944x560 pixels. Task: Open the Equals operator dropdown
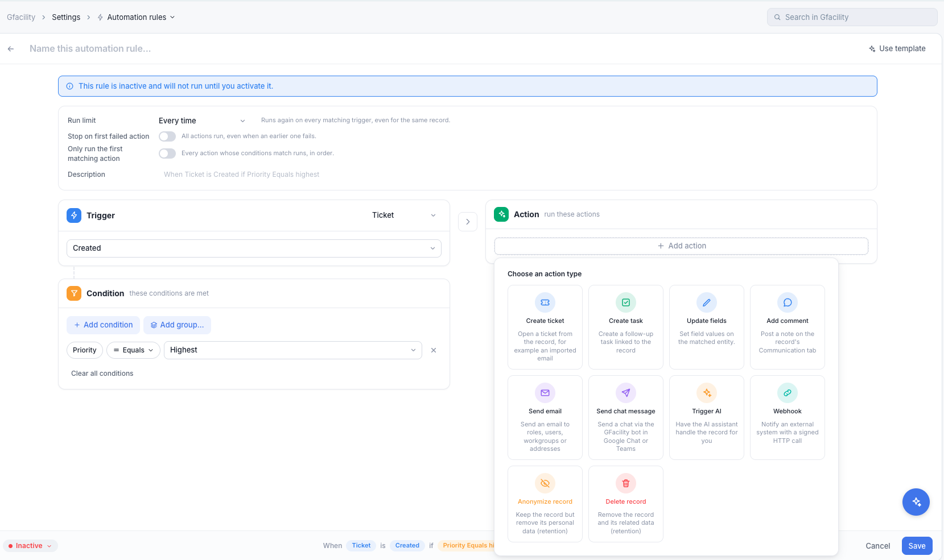click(133, 350)
